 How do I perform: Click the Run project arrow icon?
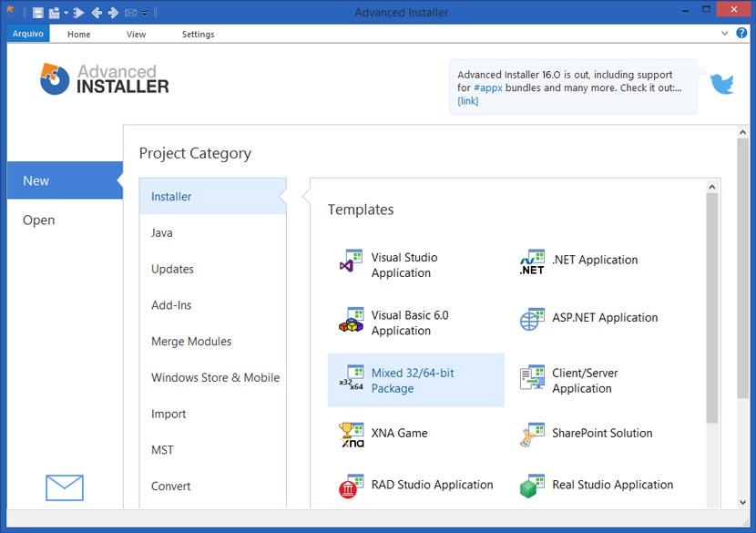[78, 12]
